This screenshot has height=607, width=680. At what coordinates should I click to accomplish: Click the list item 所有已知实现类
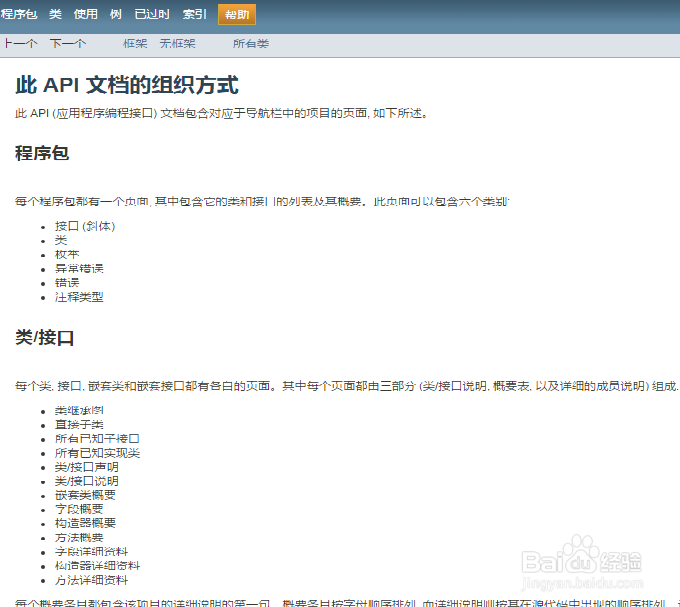tap(97, 453)
